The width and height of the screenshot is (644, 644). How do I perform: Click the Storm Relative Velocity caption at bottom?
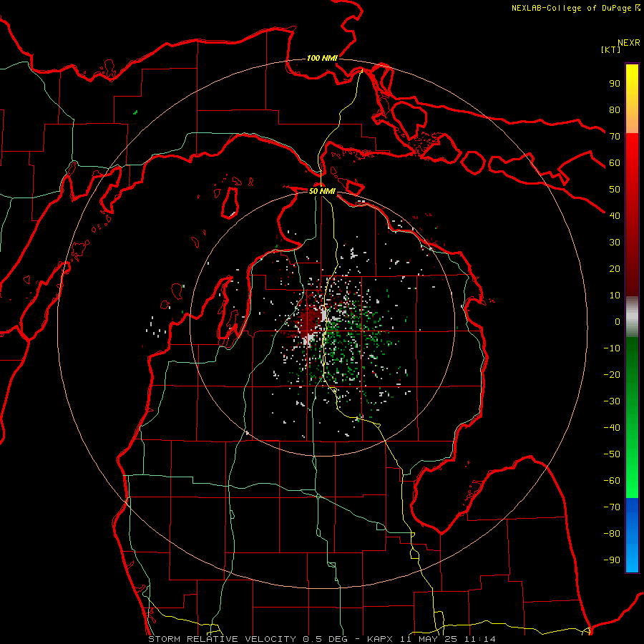coord(322,639)
